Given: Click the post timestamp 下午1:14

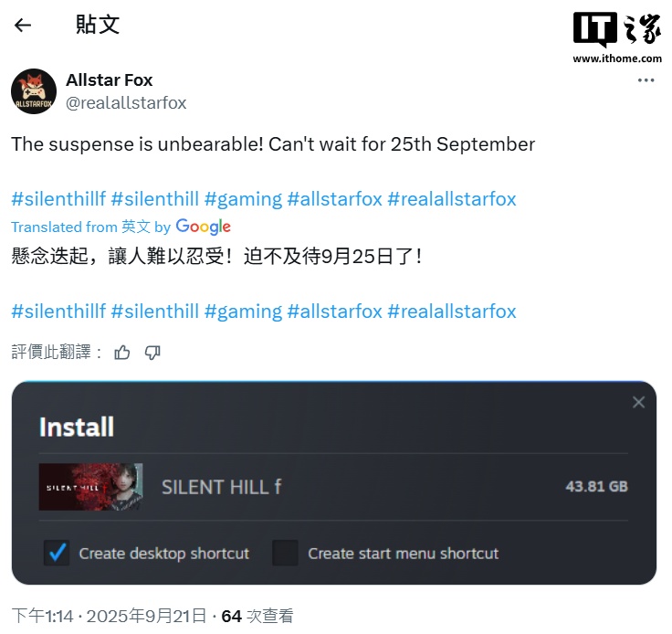Looking at the screenshot, I should pyautogui.click(x=42, y=616).
